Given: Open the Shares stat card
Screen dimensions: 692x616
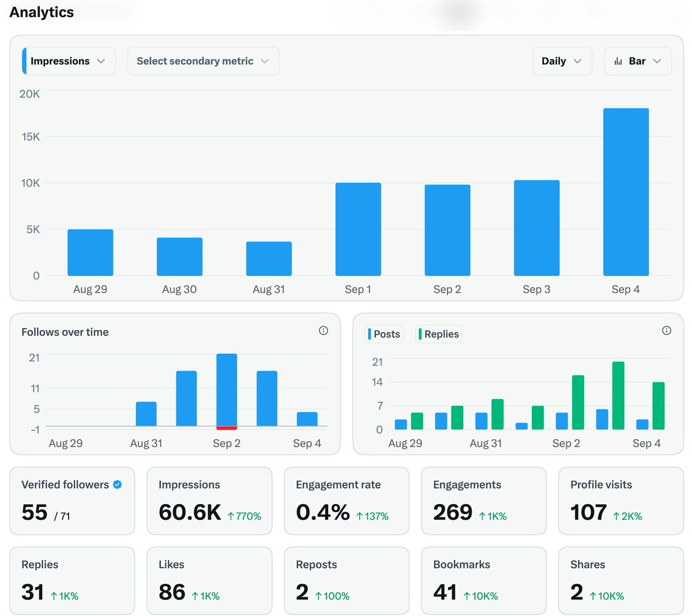Looking at the screenshot, I should tap(621, 581).
